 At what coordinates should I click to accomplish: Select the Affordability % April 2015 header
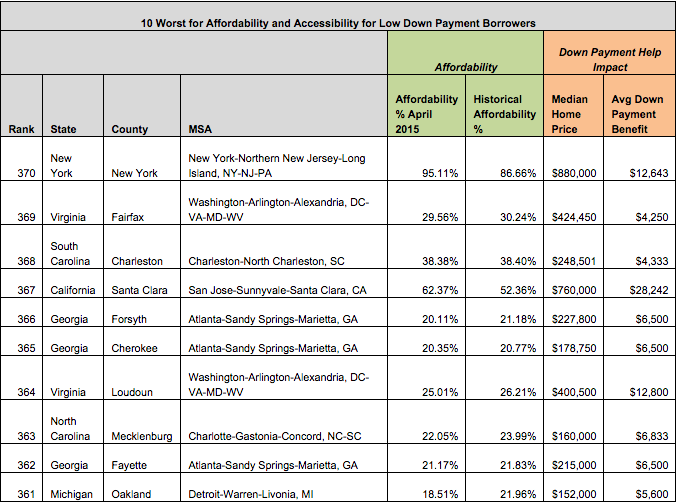427,114
